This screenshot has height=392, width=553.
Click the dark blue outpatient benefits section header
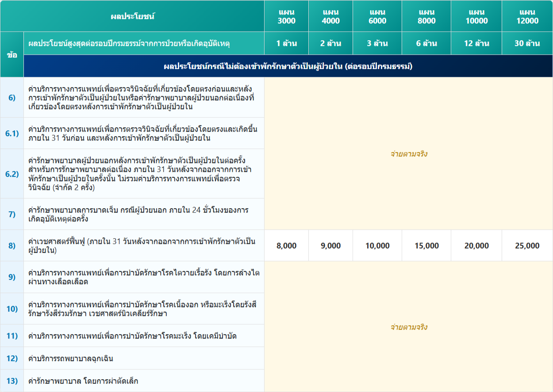tap(288, 66)
